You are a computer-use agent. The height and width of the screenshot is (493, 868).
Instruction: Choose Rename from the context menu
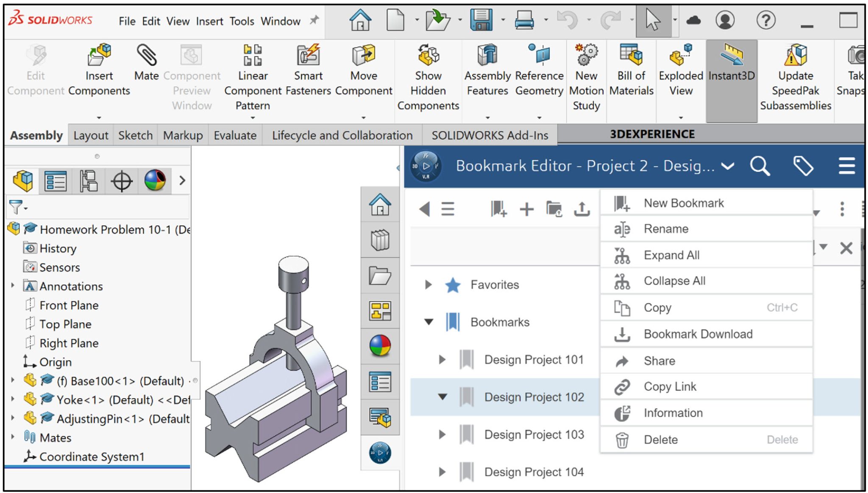[666, 229]
